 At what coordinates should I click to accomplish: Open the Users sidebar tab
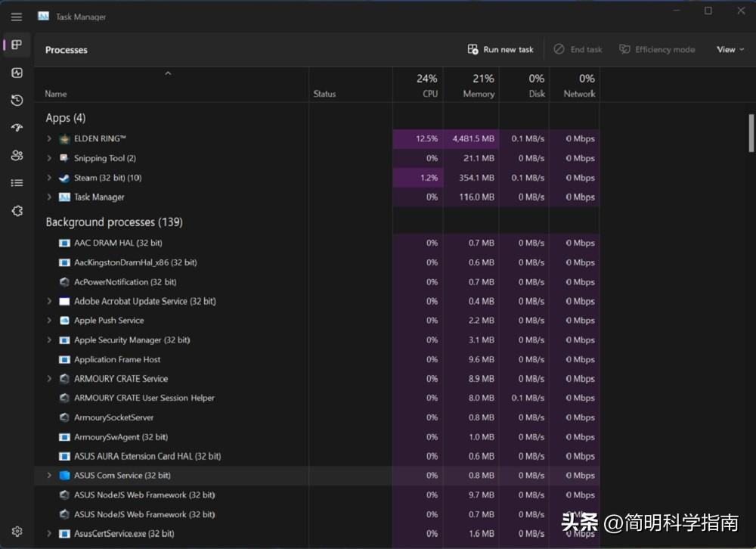point(17,155)
